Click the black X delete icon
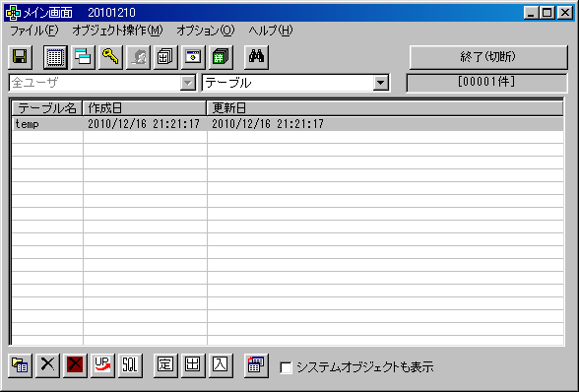Screen dimensions: 579x392 47,365
